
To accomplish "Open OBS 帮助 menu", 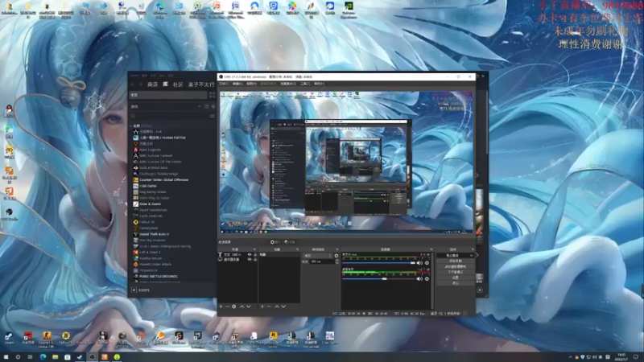I will pyautogui.click(x=319, y=84).
